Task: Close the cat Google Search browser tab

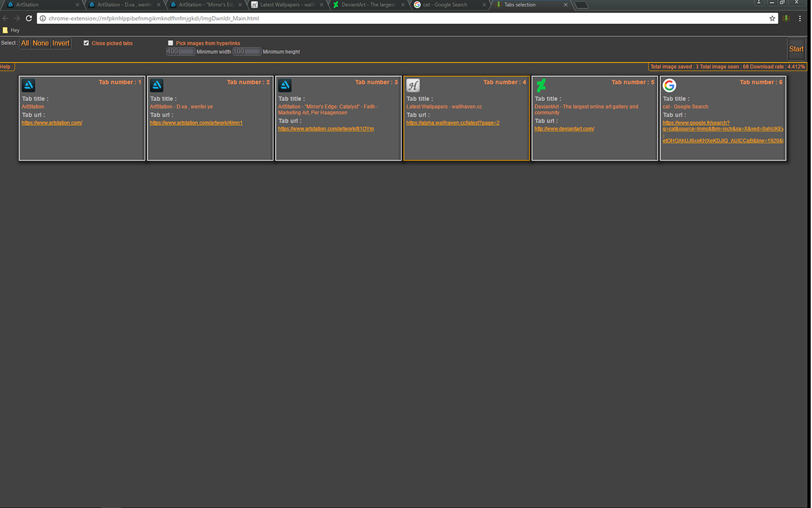Action: (484, 4)
